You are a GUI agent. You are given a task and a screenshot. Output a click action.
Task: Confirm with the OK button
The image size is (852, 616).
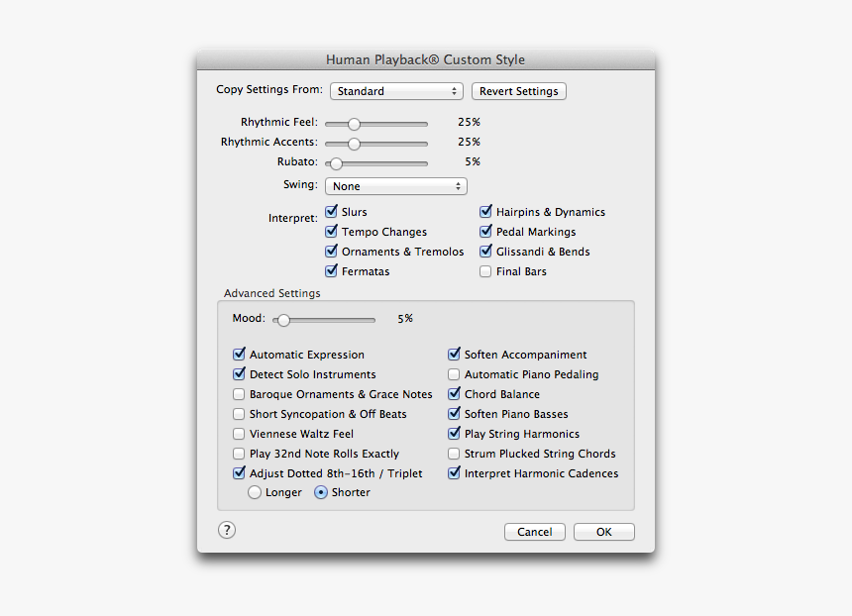pos(603,532)
